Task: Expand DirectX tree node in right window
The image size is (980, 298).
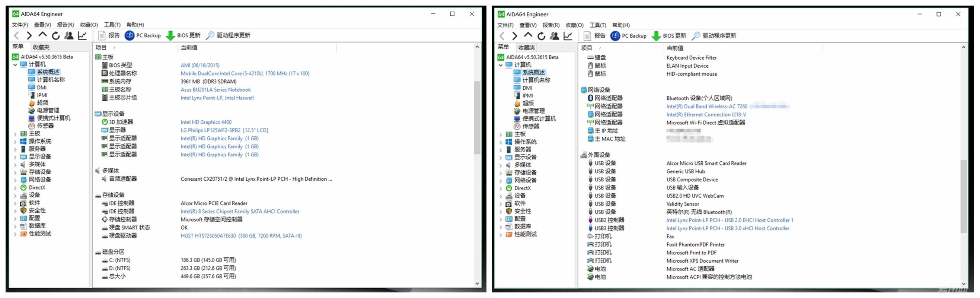Action: coord(501,188)
